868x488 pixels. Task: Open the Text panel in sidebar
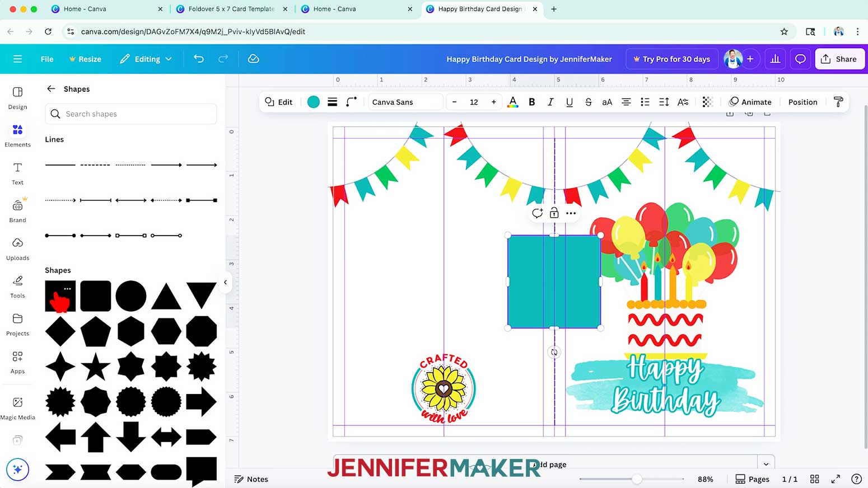[x=17, y=173]
